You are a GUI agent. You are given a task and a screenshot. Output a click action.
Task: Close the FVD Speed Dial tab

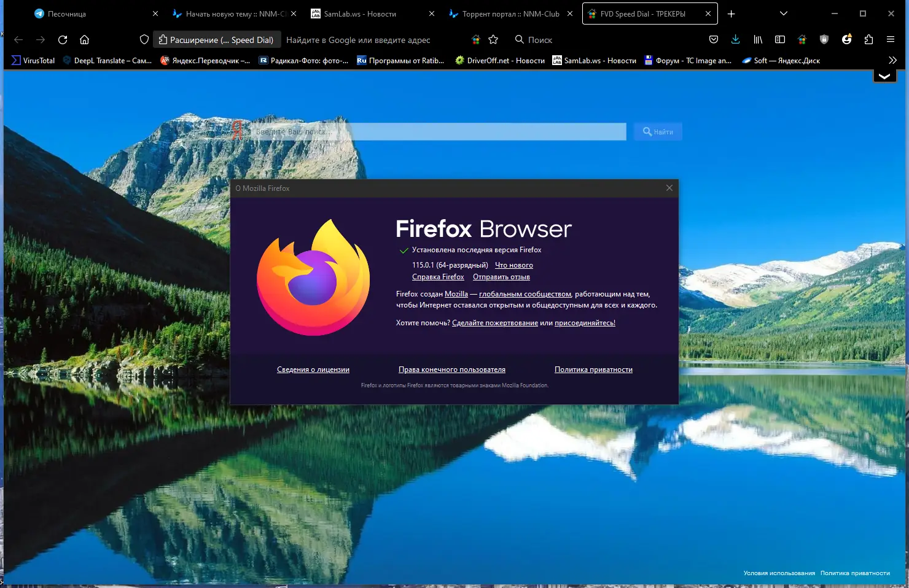point(708,14)
